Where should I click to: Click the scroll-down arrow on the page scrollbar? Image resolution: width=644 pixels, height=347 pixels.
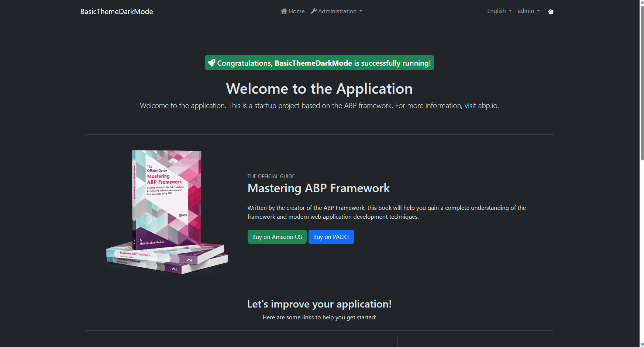(642, 344)
